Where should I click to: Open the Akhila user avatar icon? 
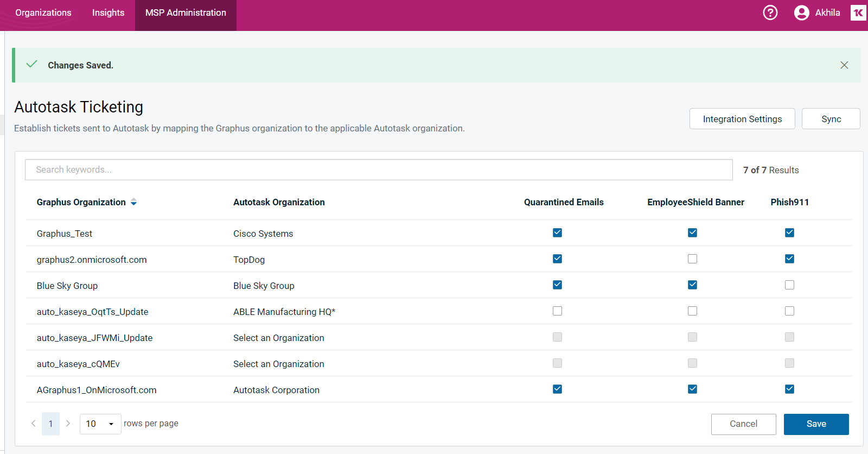pyautogui.click(x=801, y=12)
